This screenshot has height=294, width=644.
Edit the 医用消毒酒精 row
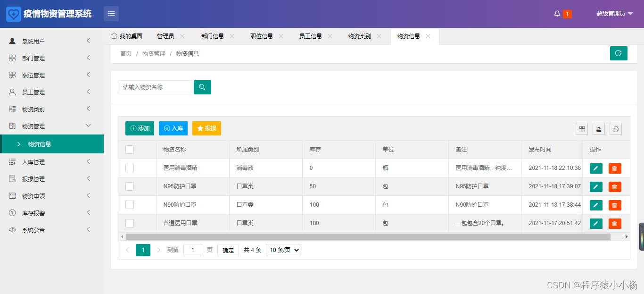coord(596,168)
